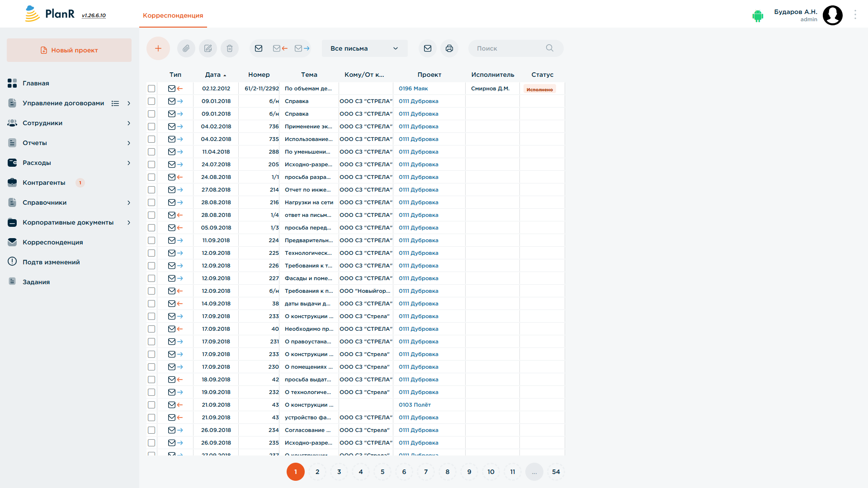Image resolution: width=868 pixels, height=488 pixels.
Task: Click the trash delete icon
Action: point(230,48)
